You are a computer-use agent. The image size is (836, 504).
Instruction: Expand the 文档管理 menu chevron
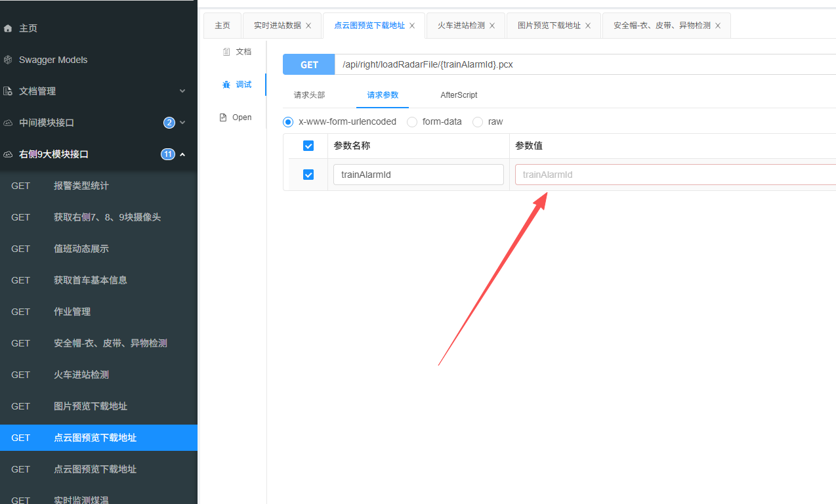click(x=182, y=91)
